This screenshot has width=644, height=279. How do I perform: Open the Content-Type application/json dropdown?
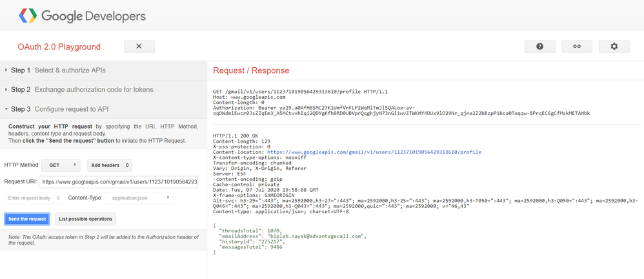pos(140,198)
